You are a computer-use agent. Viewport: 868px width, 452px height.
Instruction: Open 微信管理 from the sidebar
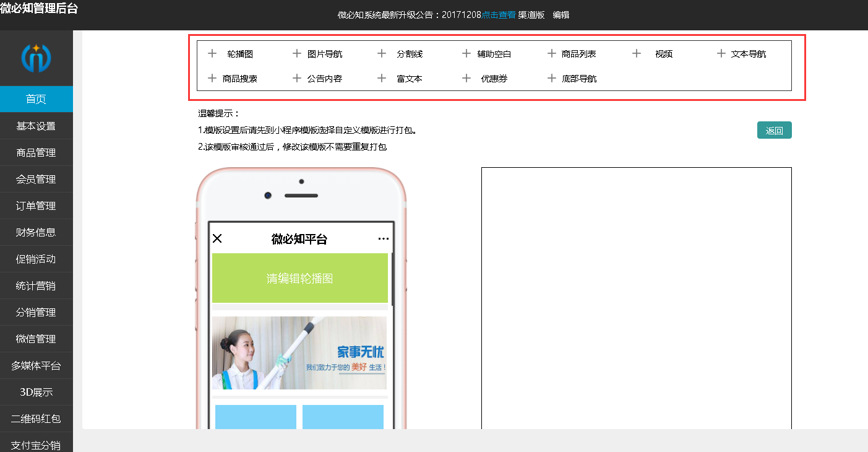tap(37, 339)
